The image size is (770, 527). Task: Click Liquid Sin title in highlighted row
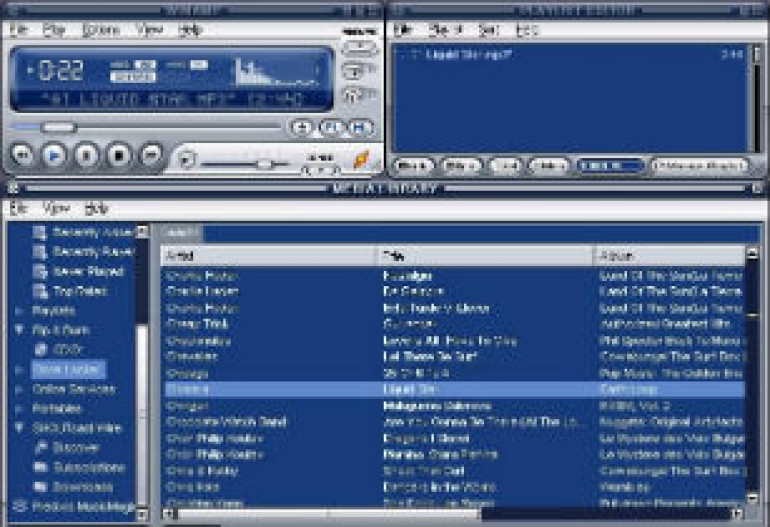(411, 389)
